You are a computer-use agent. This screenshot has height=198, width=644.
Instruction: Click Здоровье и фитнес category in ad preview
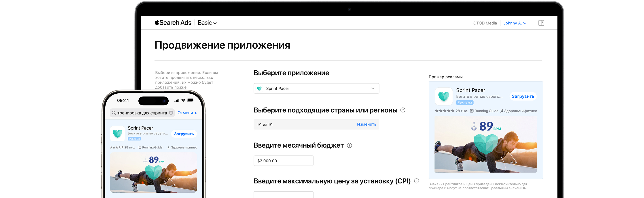[x=518, y=111]
